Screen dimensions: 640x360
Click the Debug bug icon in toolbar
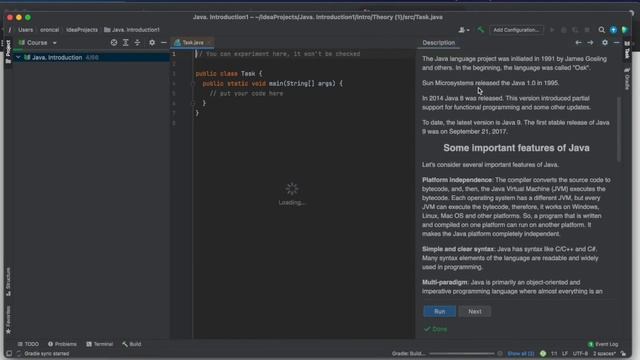pyautogui.click(x=564, y=30)
